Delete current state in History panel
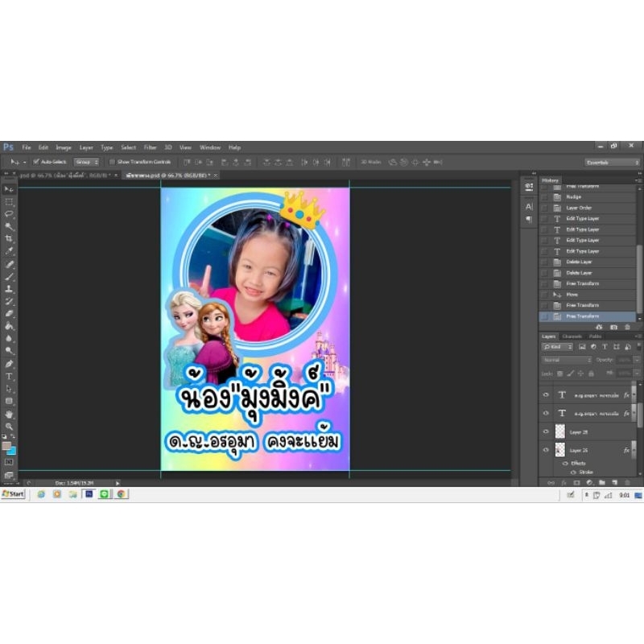This screenshot has width=644, height=644. [627, 327]
